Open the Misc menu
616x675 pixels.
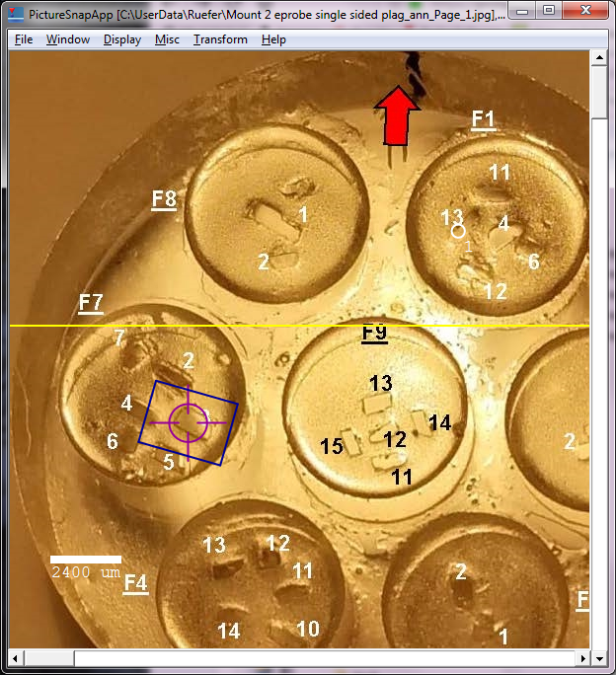pos(167,39)
